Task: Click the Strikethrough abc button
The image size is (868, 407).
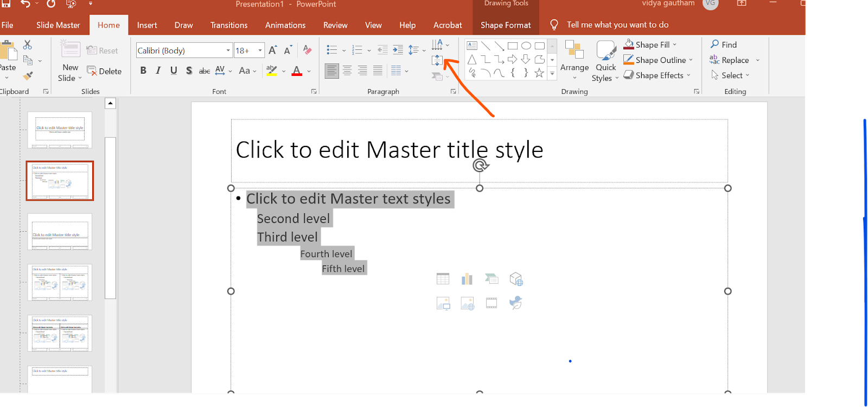Action: 205,71
